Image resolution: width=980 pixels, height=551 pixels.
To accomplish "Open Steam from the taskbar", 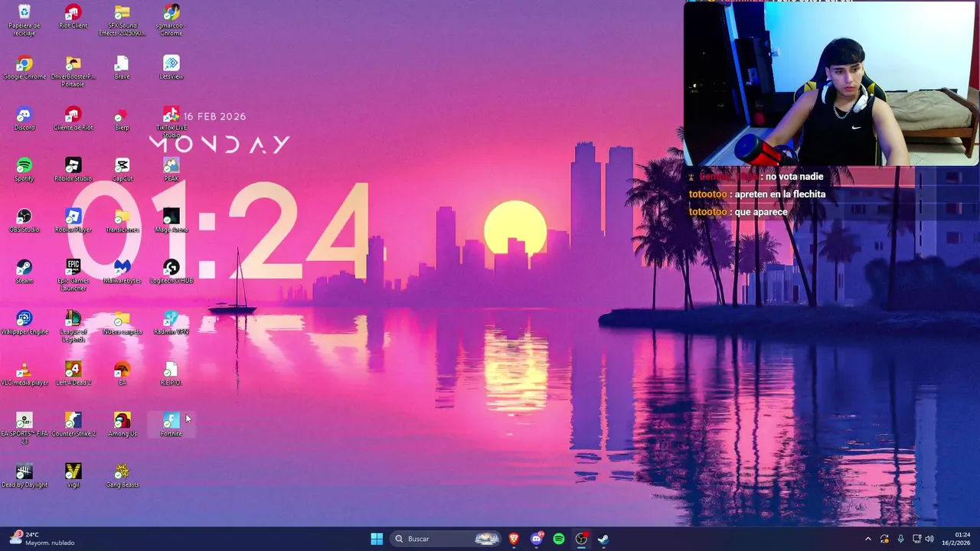I will point(603,539).
